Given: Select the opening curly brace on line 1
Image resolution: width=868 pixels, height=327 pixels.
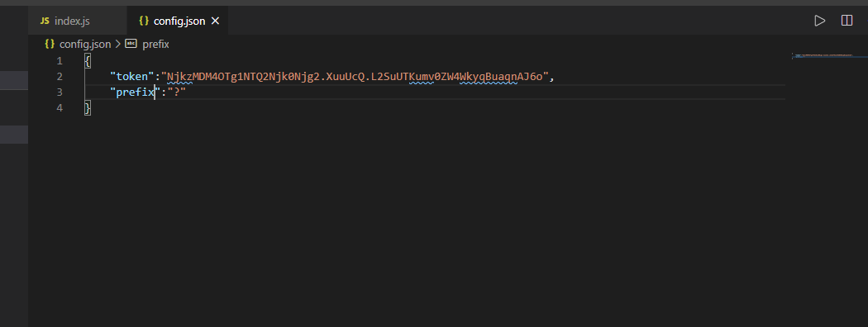Looking at the screenshot, I should click(x=88, y=61).
